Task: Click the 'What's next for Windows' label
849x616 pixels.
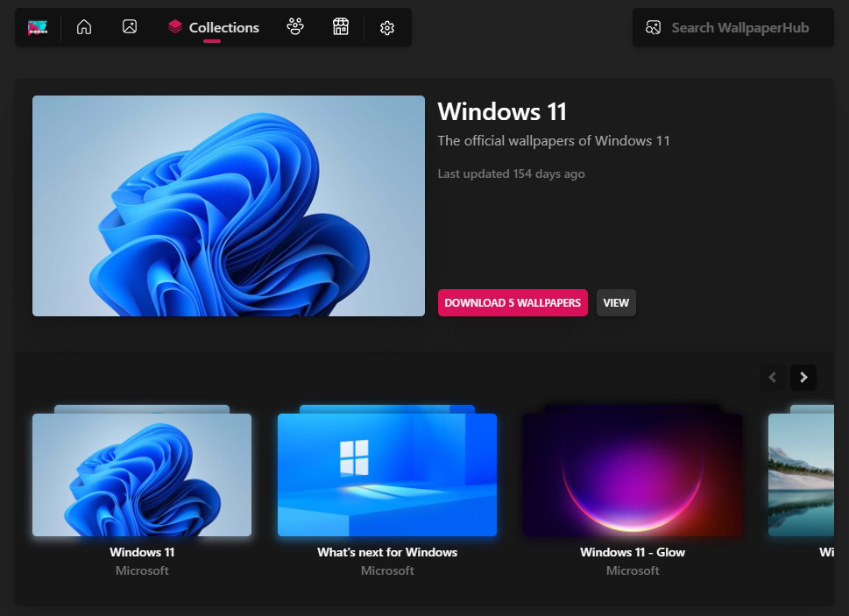Action: [x=387, y=552]
